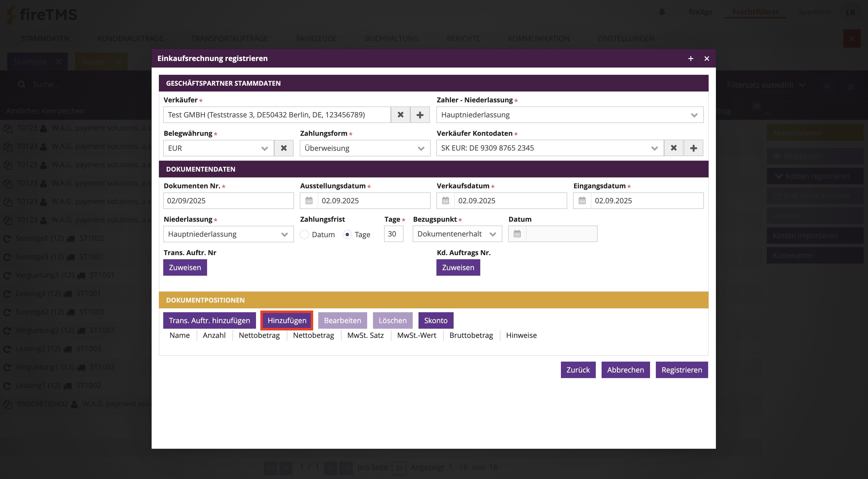This screenshot has width=868, height=479.
Task: Click plus icon in dialog title bar
Action: 690,59
